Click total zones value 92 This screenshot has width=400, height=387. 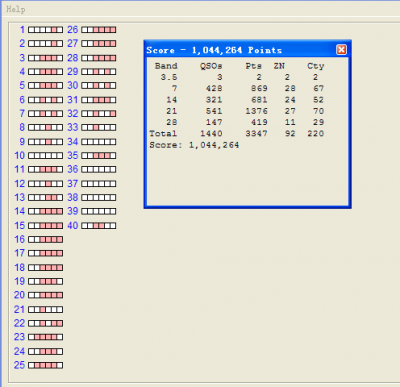point(290,133)
